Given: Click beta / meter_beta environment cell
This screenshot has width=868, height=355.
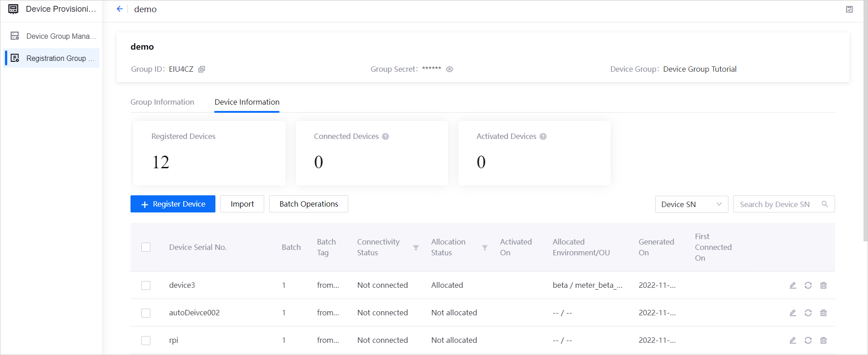Looking at the screenshot, I should click(x=588, y=285).
